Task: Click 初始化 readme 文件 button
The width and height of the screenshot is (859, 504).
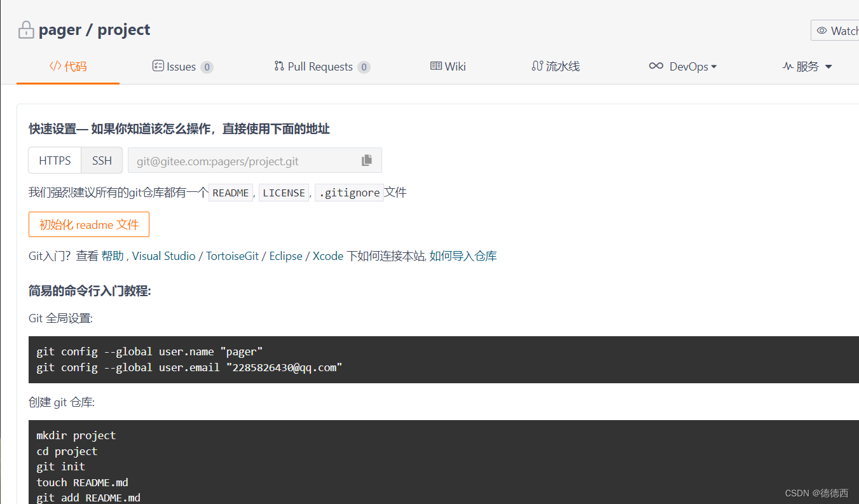Action: tap(89, 224)
